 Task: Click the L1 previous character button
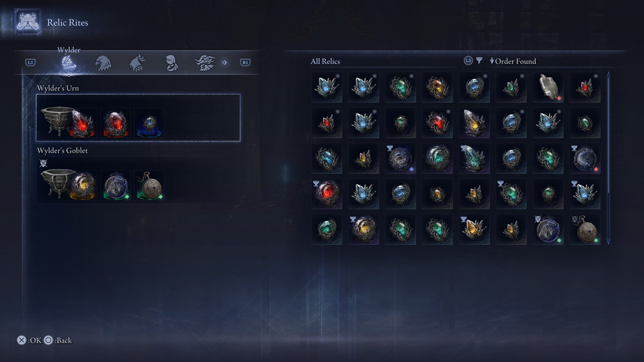(x=30, y=63)
